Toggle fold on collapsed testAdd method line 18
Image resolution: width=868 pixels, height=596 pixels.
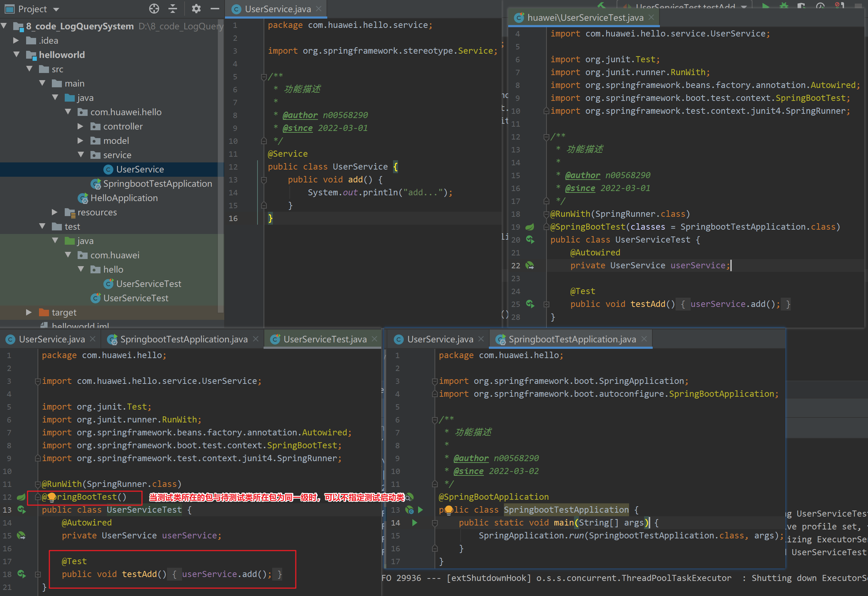[x=38, y=574]
